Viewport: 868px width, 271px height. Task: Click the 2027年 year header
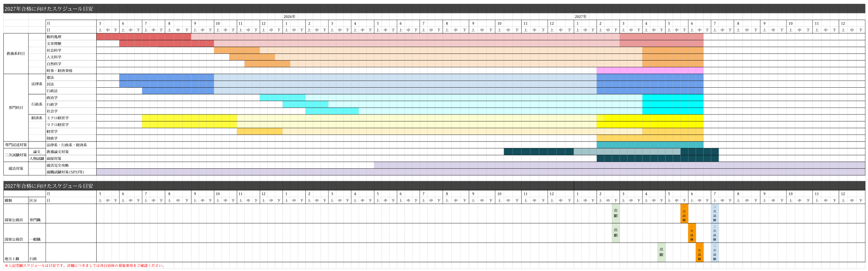(581, 17)
